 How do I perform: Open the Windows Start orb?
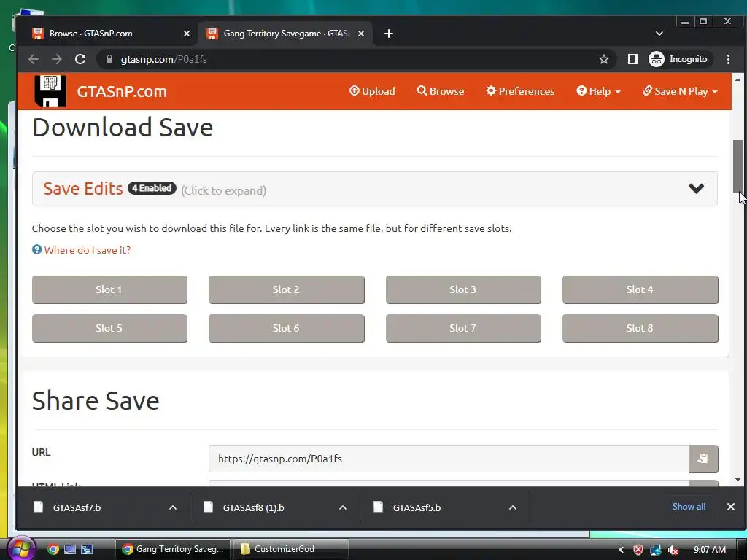tap(21, 548)
